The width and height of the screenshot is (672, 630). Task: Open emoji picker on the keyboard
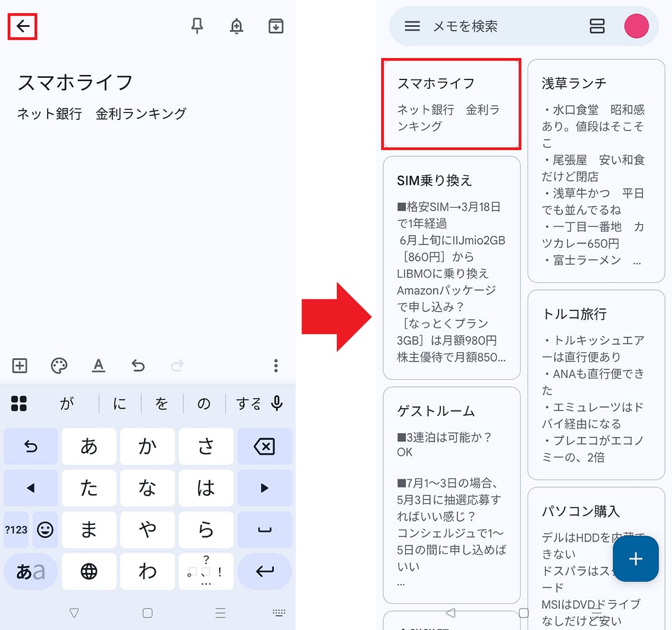[45, 529]
